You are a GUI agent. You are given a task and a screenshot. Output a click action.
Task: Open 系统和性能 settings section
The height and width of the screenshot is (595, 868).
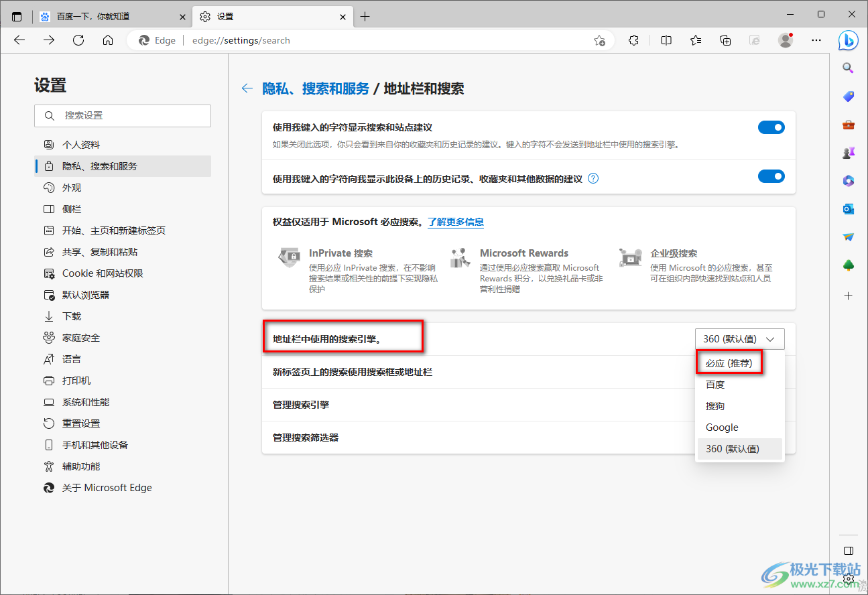123,402
